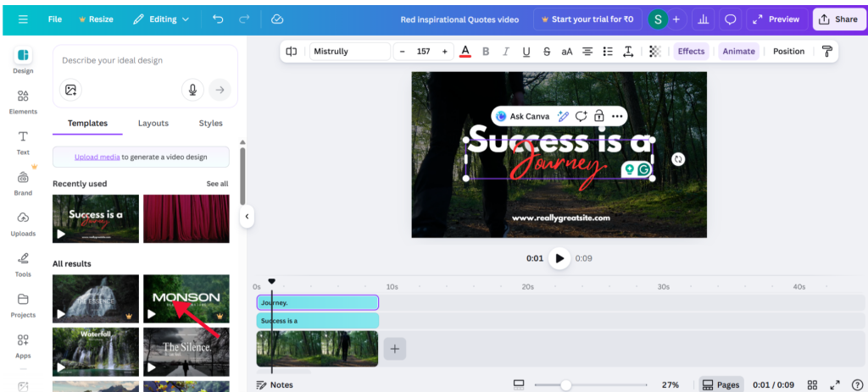Decrease font size with minus

(403, 52)
